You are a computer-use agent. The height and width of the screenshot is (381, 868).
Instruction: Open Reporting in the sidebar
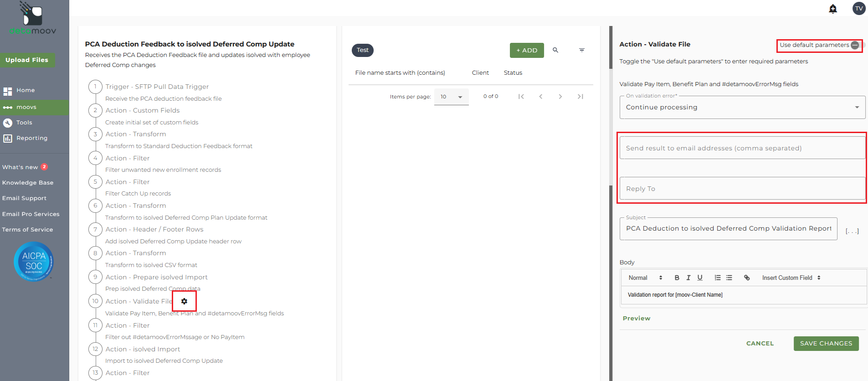tap(32, 138)
